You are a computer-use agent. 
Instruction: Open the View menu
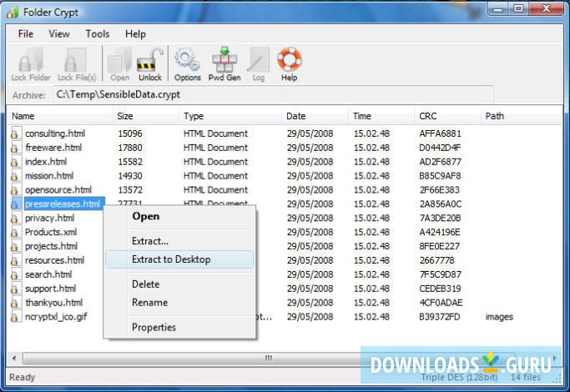59,34
